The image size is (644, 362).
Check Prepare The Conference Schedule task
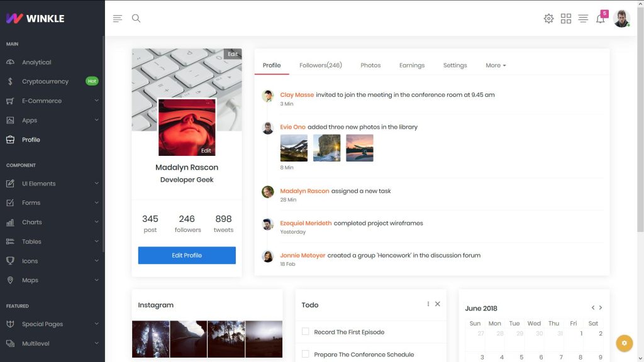[x=305, y=354]
